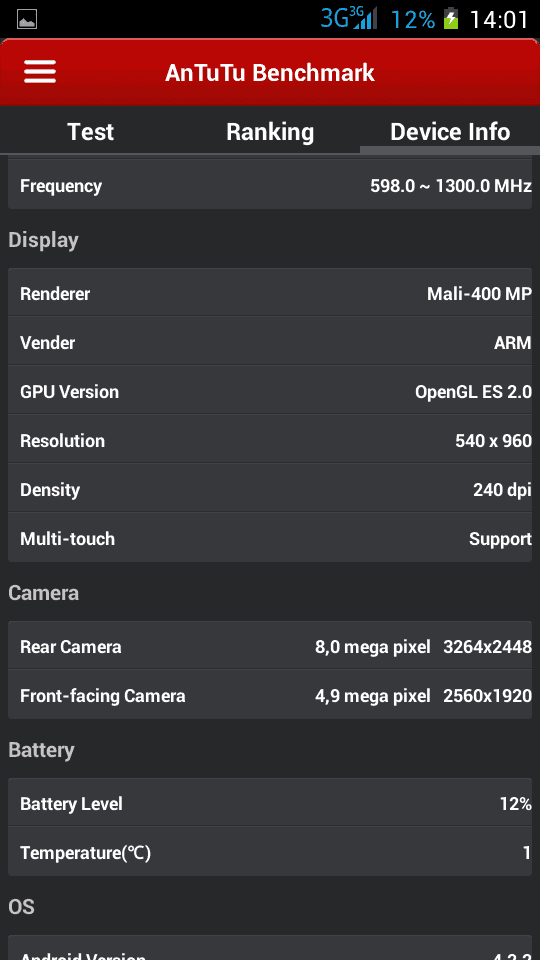Select the Front-facing Camera row
This screenshot has width=540, height=960.
click(270, 695)
